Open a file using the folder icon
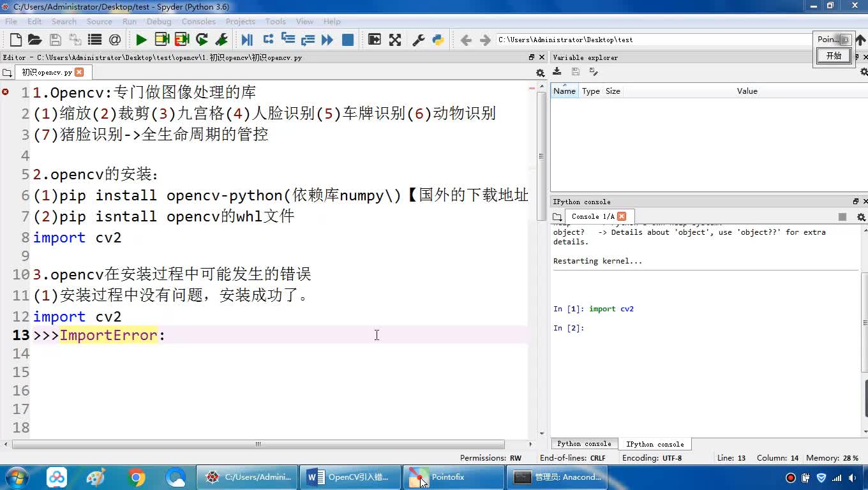This screenshot has width=868, height=490. [x=35, y=40]
